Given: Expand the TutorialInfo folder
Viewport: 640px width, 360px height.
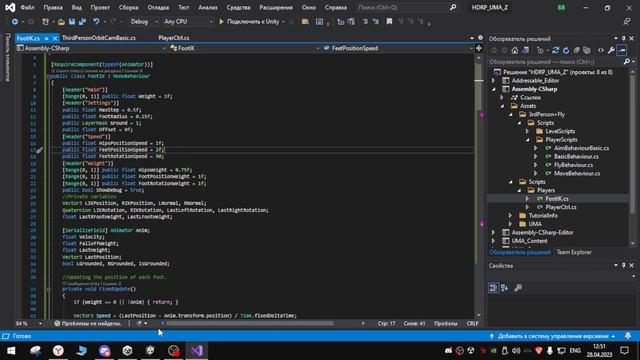Looking at the screenshot, I should coord(510,216).
